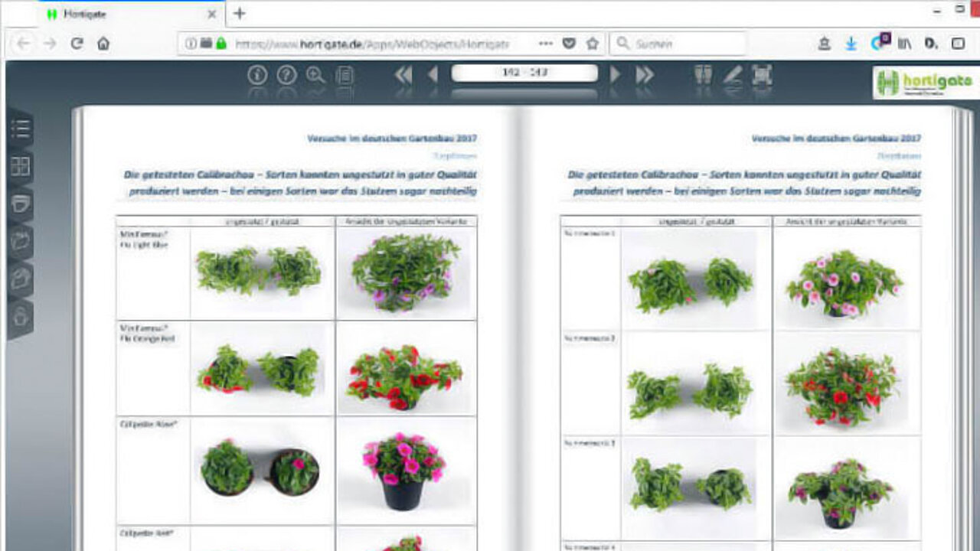This screenshot has width=980, height=551.
Task: Show the page thumbnails grid panel
Action: tap(21, 166)
